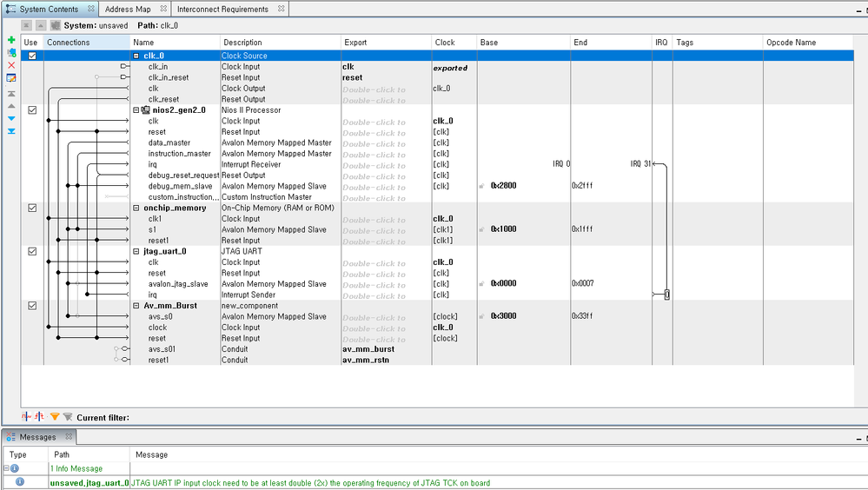The image size is (868, 490).
Task: Click the expand all connections icon in filter bar
Action: coord(39,416)
